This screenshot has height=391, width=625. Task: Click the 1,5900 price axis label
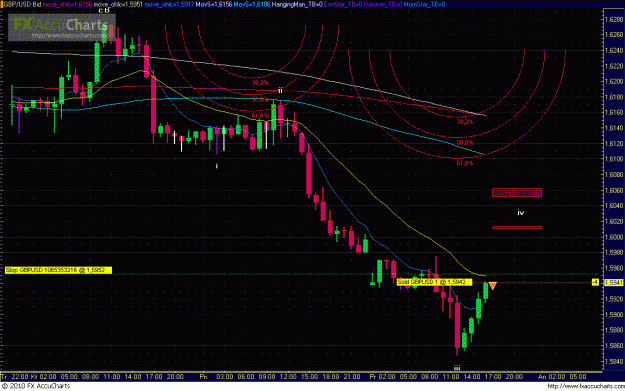coord(614,314)
